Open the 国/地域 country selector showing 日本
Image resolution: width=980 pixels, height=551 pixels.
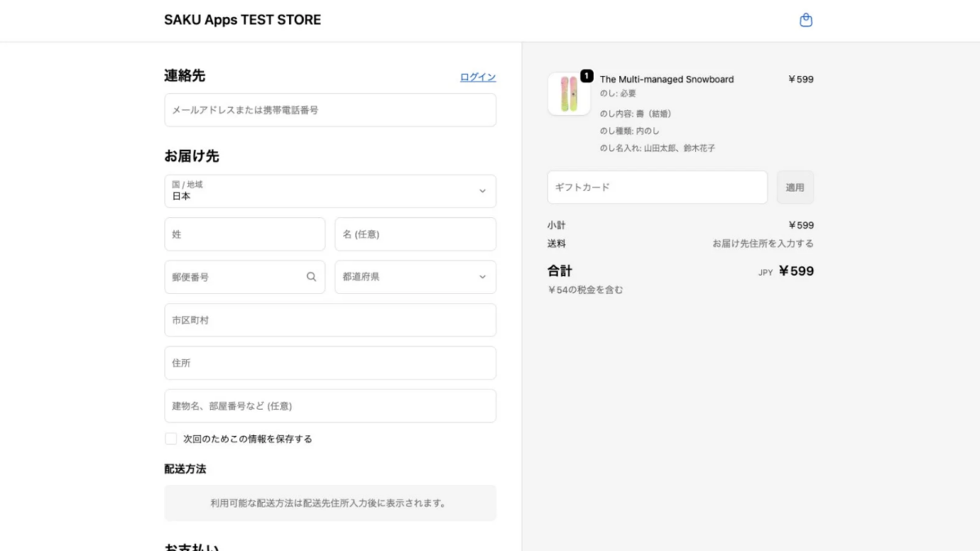330,191
